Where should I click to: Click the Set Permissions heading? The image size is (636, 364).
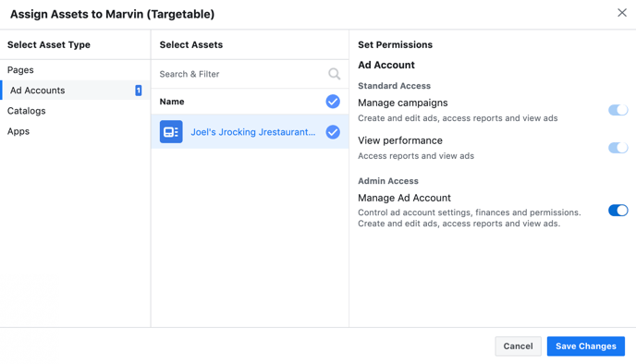pos(395,44)
